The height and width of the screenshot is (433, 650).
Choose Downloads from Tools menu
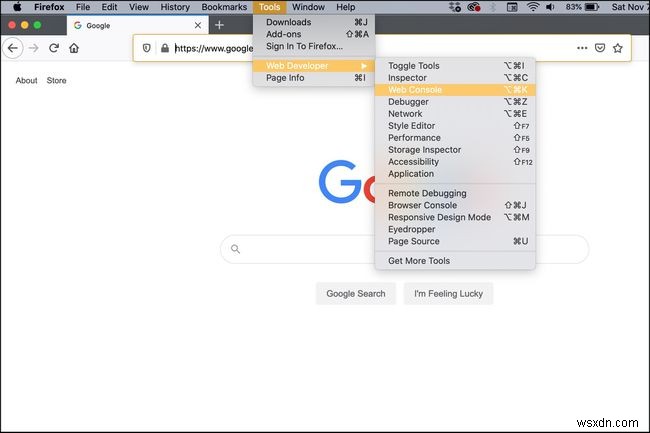[314, 22]
